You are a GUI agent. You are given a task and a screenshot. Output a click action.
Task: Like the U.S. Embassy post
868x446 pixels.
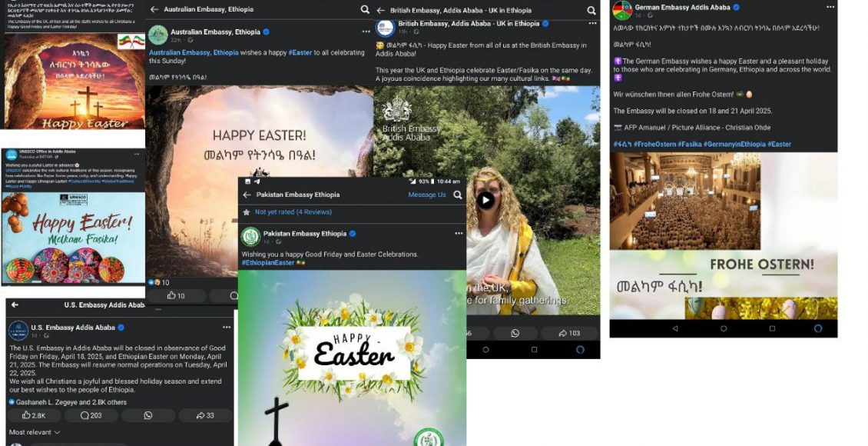point(34,415)
